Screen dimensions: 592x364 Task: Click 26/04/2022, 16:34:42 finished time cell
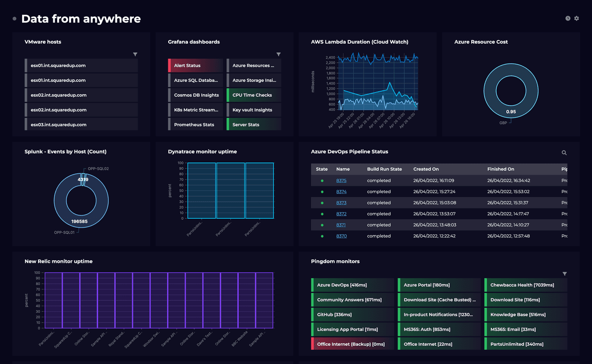point(509,181)
